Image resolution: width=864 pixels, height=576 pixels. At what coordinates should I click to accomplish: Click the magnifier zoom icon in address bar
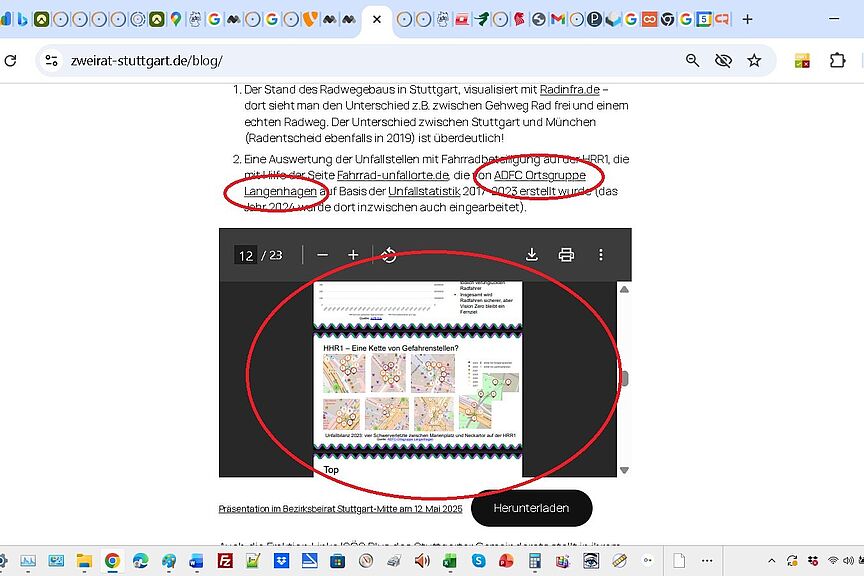[692, 61]
